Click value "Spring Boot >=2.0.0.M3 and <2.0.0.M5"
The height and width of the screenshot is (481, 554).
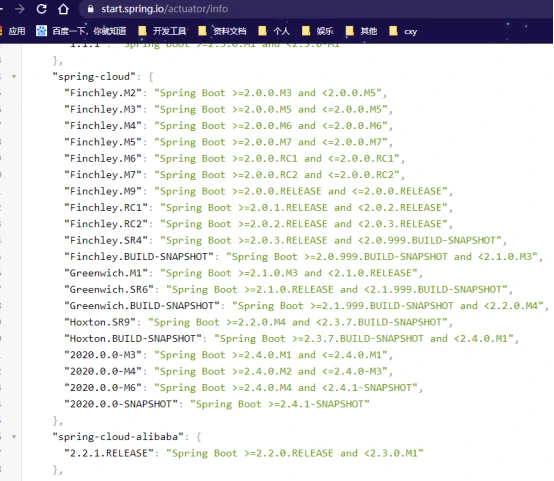click(x=268, y=93)
